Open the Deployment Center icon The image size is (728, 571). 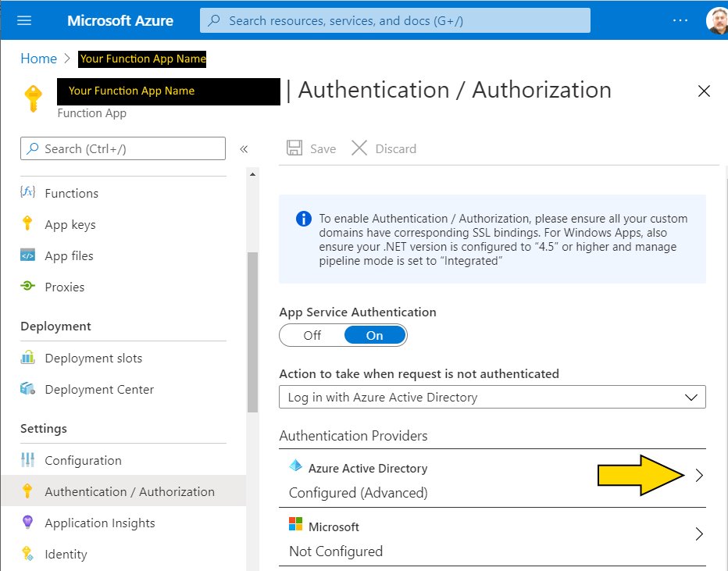click(x=28, y=389)
